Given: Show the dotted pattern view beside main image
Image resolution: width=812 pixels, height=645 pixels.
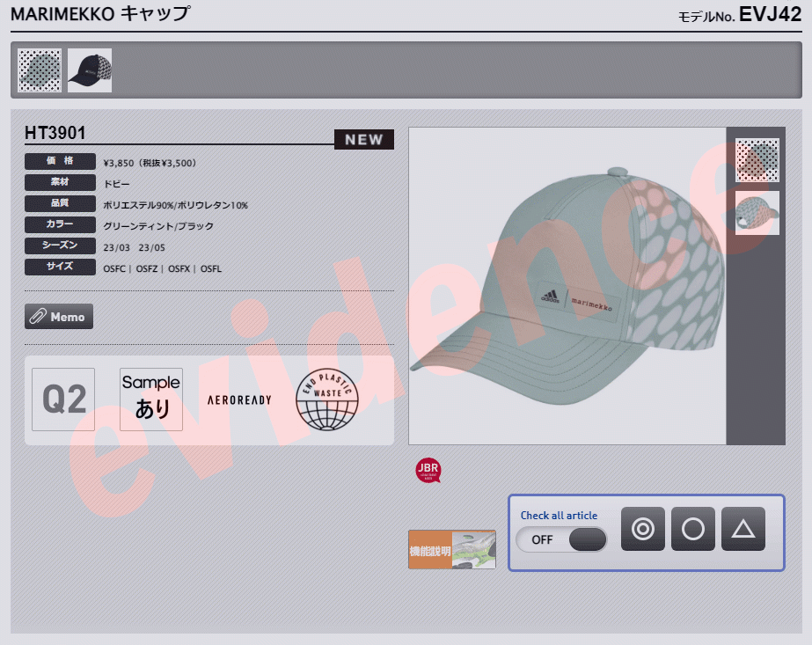Looking at the screenshot, I should pos(757,160).
